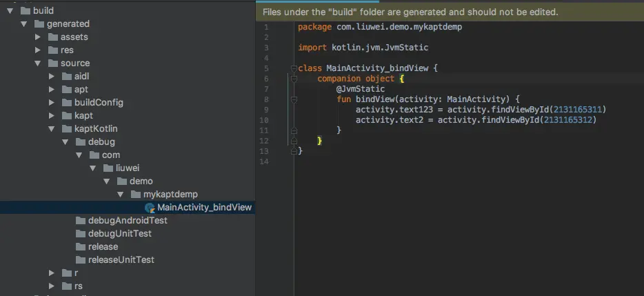Click the yellow closing brace on line 12

tap(319, 141)
